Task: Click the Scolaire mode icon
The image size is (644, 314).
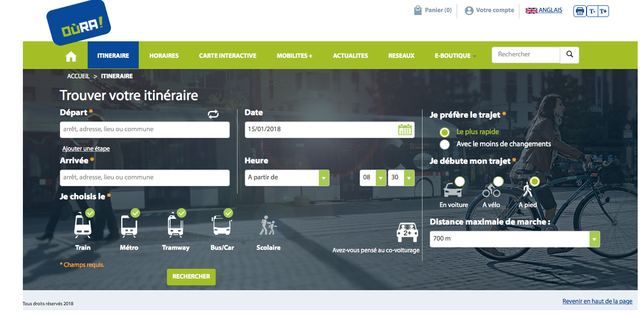Action: tap(268, 227)
